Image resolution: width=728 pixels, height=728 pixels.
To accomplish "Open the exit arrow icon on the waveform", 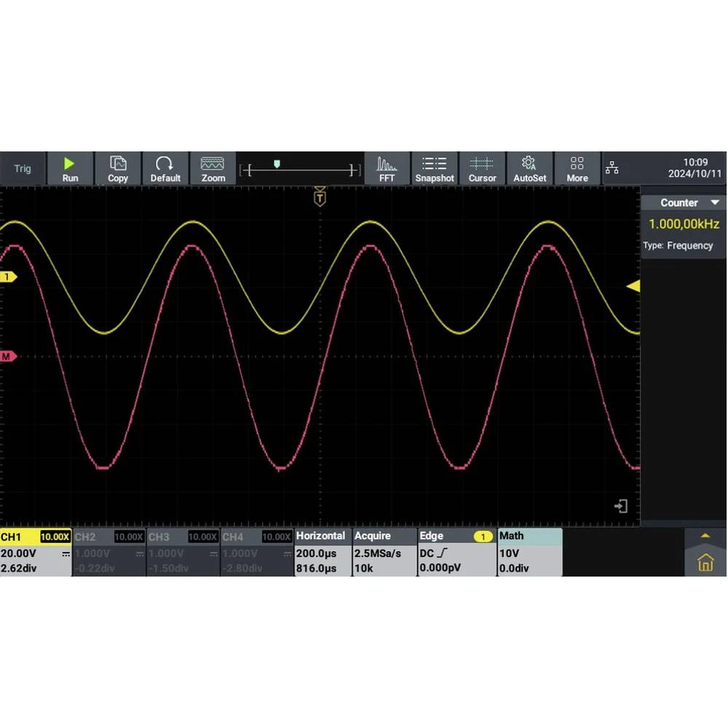I will click(x=621, y=506).
